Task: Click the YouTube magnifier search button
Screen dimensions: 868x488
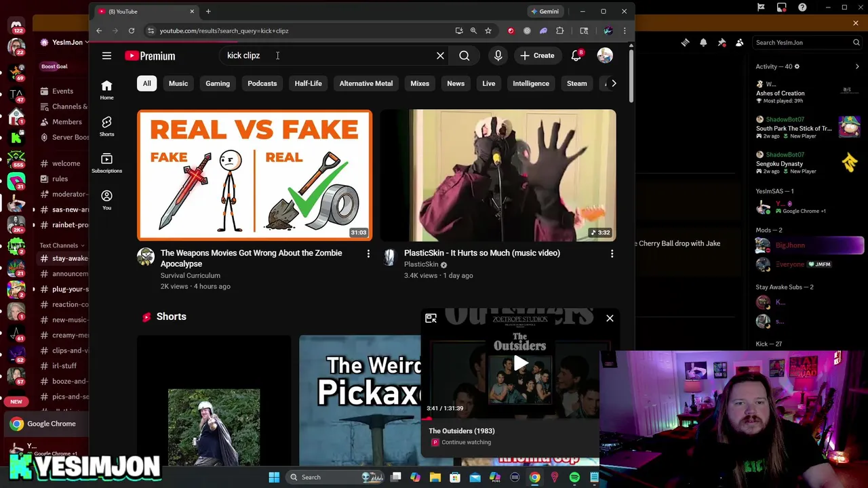Action: (465, 56)
